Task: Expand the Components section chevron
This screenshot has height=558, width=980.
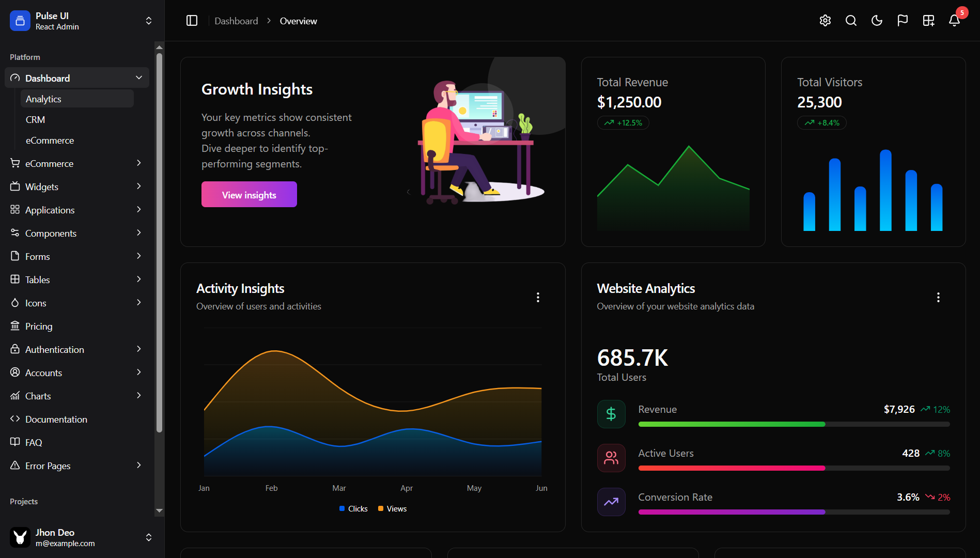Action: click(x=139, y=233)
